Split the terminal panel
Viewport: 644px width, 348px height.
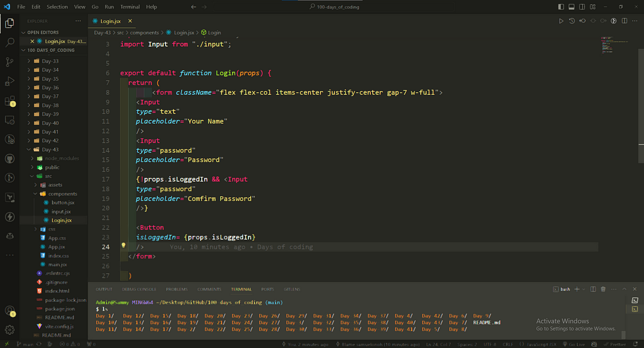pos(593,289)
